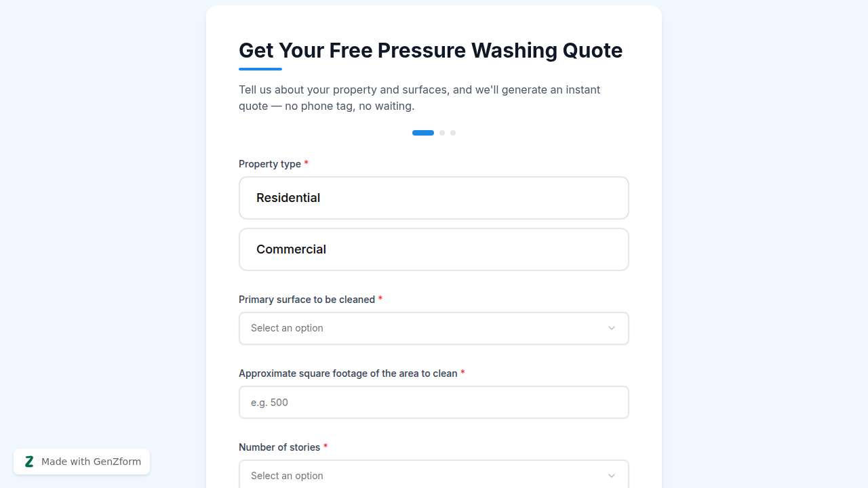Screen dimensions: 868x488
Task: Click the Number of stories label
Action: click(x=279, y=447)
